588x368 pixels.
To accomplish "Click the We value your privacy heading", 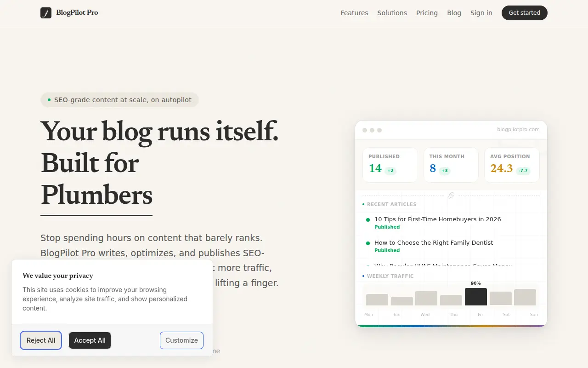I will [58, 276].
